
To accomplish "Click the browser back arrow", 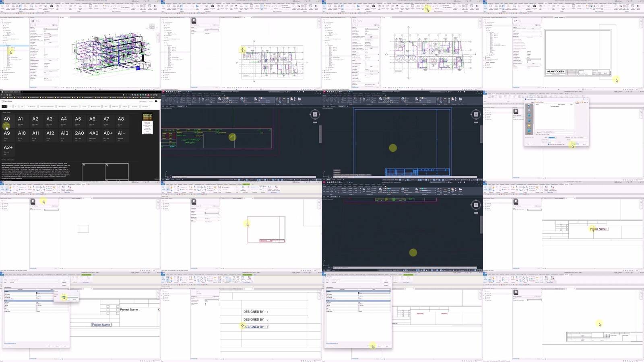I will [2, 95].
